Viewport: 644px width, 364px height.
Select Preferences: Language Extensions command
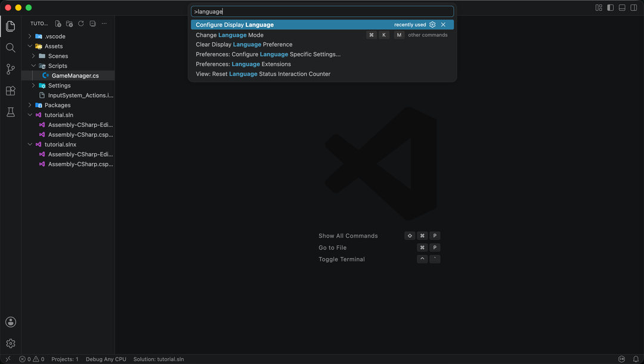[x=323, y=64]
